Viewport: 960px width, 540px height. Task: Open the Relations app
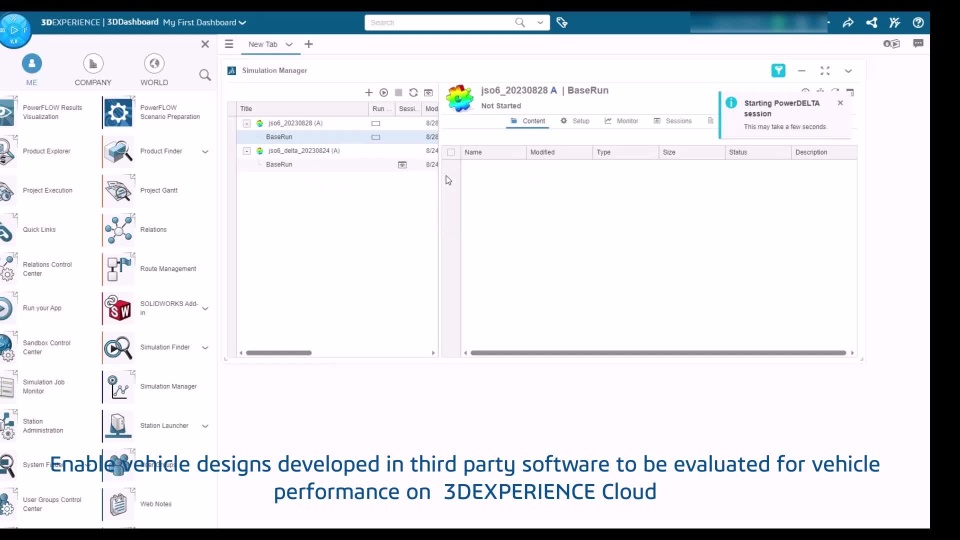coord(118,230)
